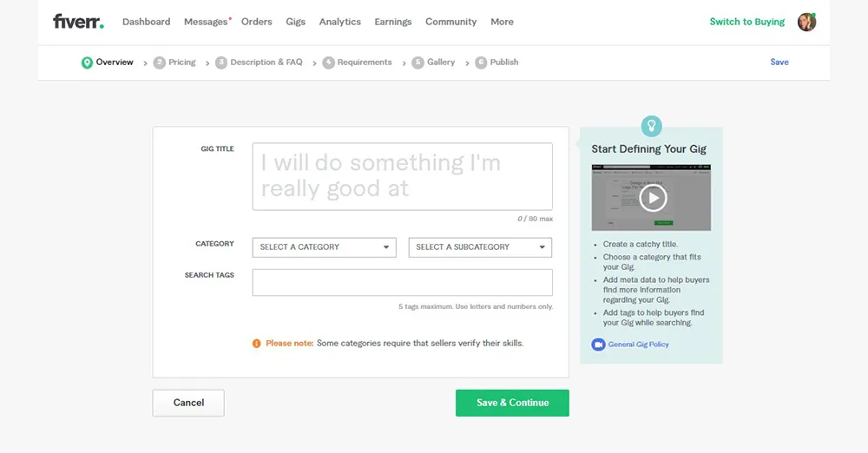This screenshot has height=453, width=868.
Task: Click the 'Create a catchy title.' tip
Action: [641, 244]
